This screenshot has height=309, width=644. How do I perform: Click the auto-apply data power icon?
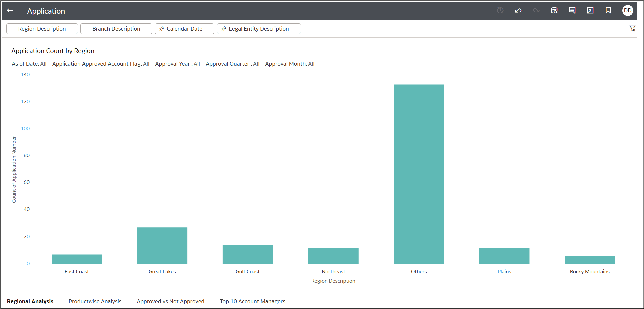coord(500,11)
